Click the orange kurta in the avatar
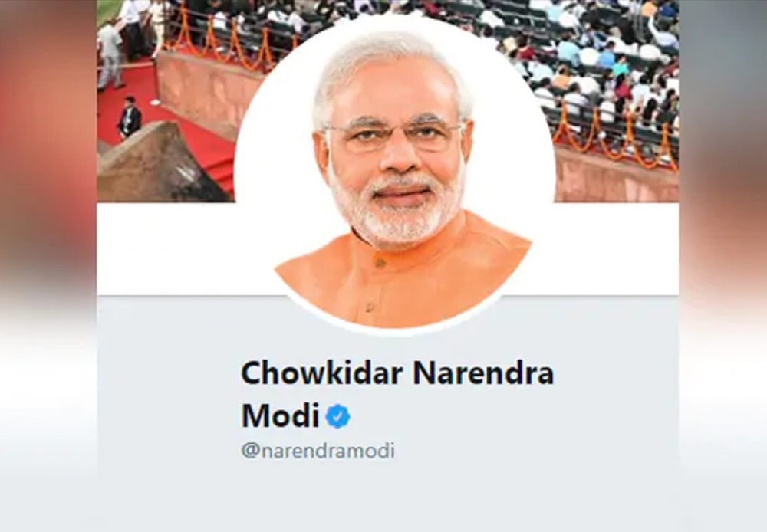767x532 pixels. pyautogui.click(x=401, y=279)
